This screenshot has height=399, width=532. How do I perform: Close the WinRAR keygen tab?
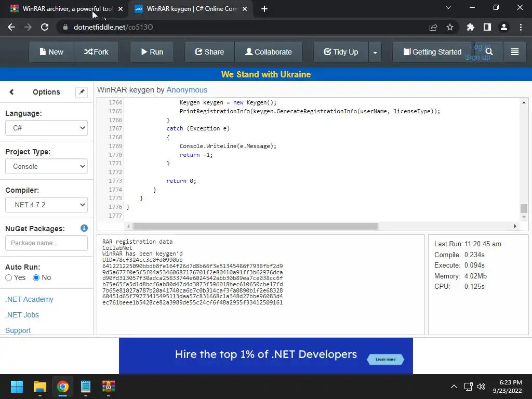[x=245, y=9]
